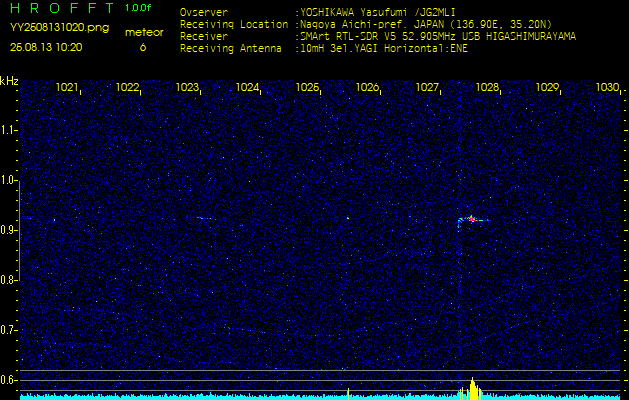The height and width of the screenshot is (400, 629).
Task: Click the 1030 time axis label
Action: point(607,87)
